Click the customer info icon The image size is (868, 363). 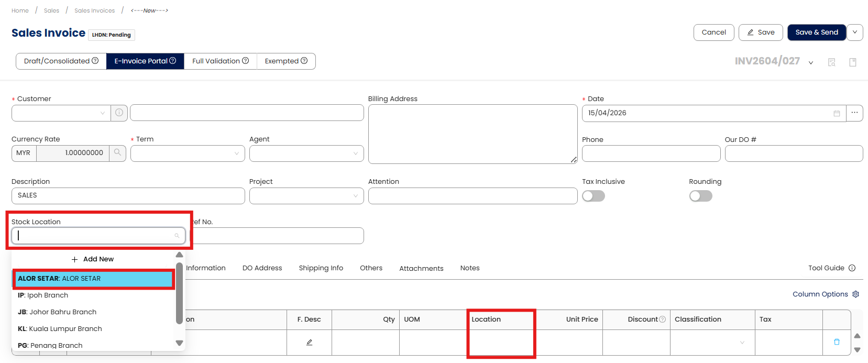pos(119,113)
